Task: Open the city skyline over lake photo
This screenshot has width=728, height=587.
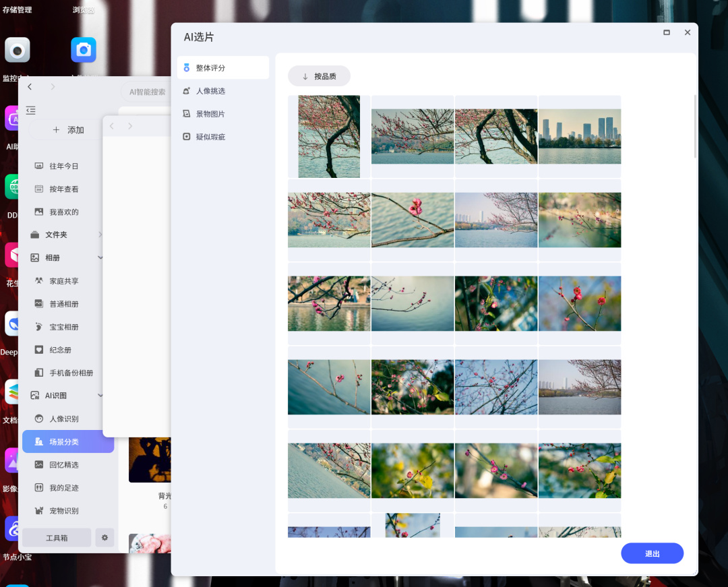Action: [580, 136]
